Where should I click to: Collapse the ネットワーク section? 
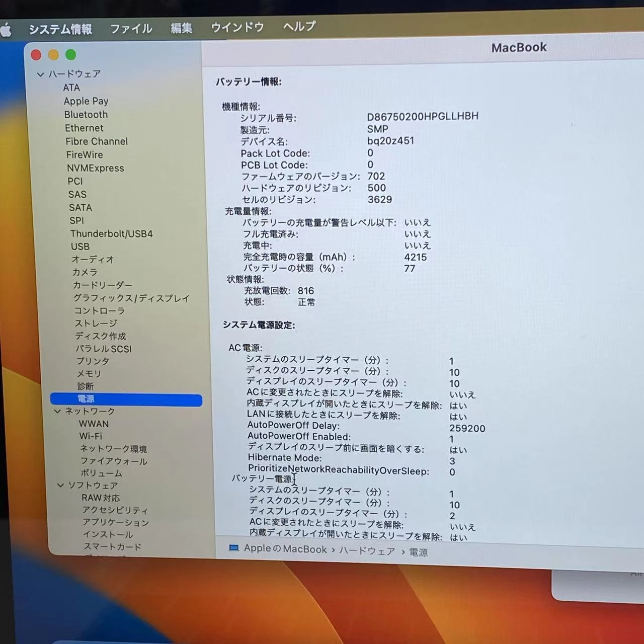(x=57, y=411)
